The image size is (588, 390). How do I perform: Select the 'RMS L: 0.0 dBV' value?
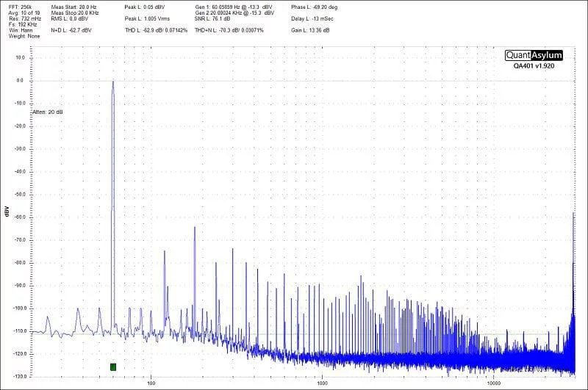pos(69,19)
